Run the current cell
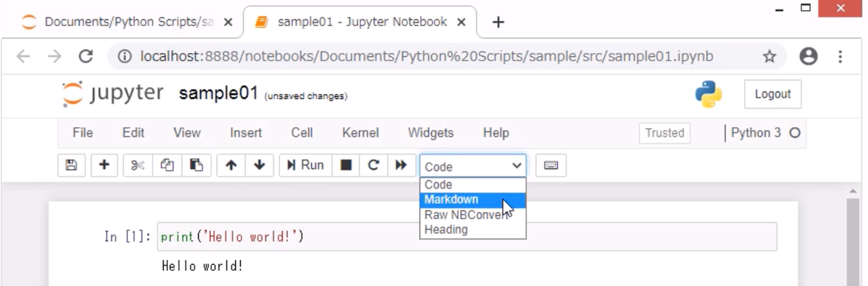 click(x=305, y=165)
